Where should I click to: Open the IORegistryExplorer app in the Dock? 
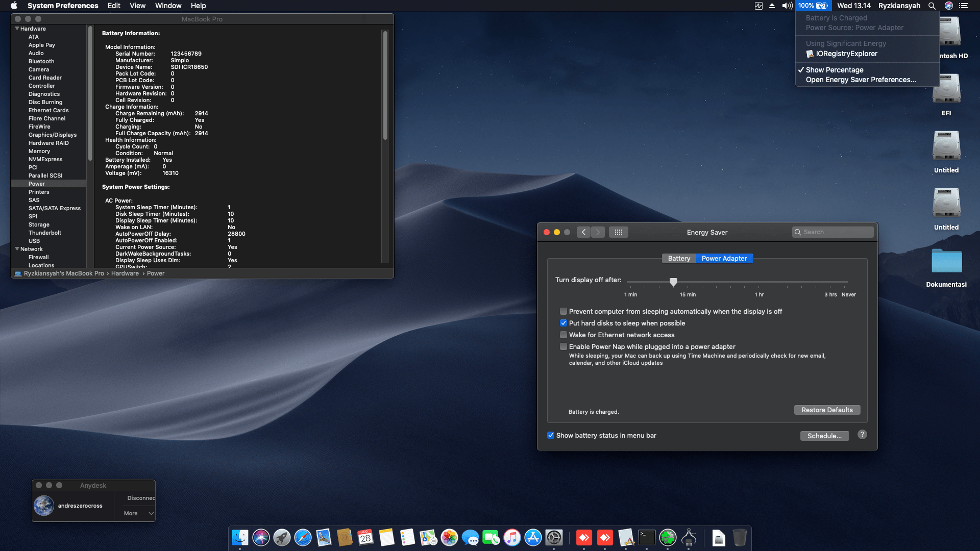(x=689, y=538)
